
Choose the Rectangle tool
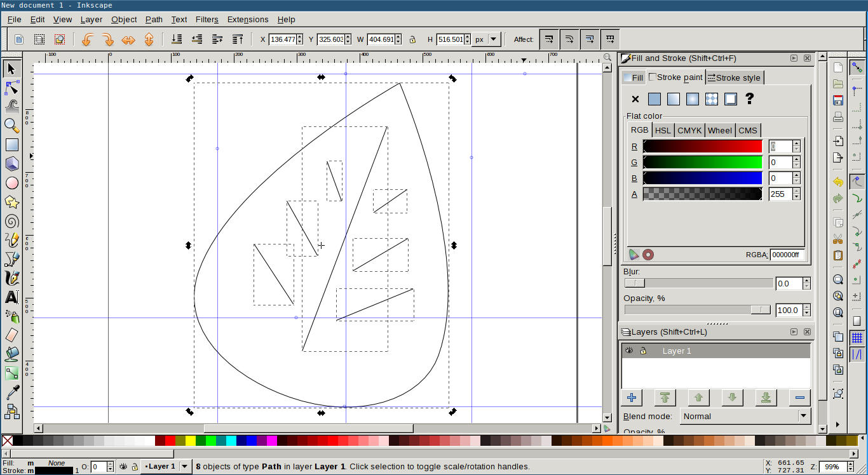pos(11,145)
